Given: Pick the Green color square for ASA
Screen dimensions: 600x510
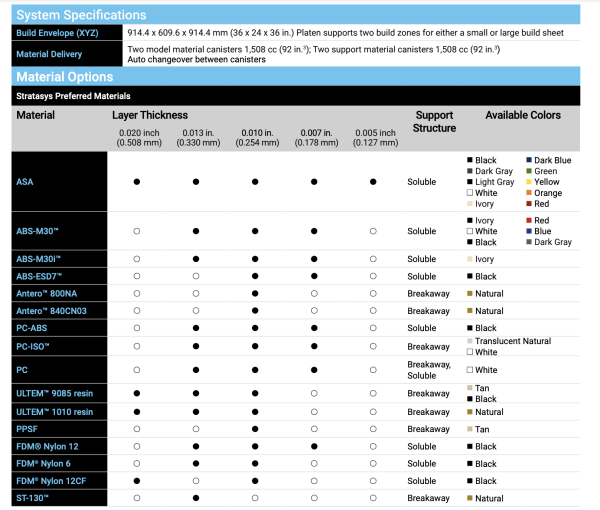Looking at the screenshot, I should (529, 171).
